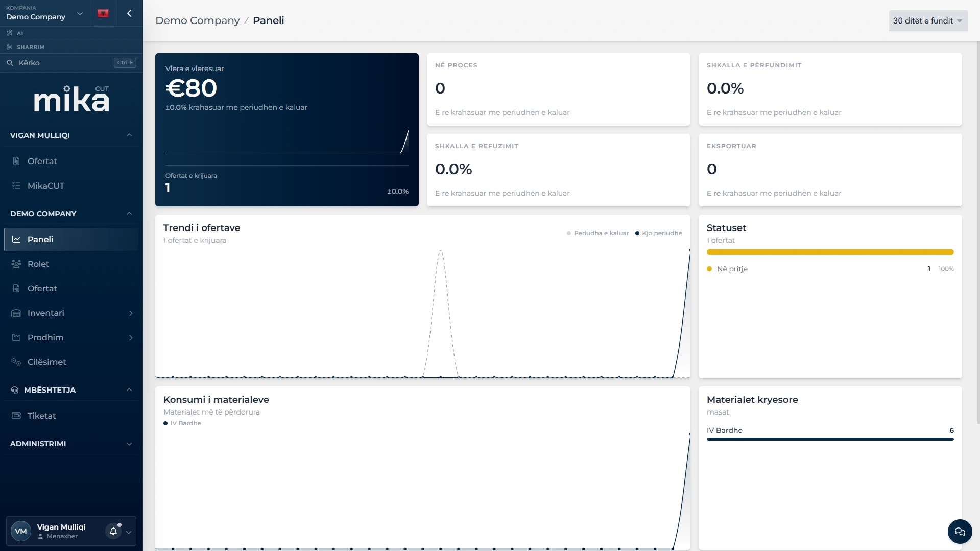Click the Konsumi i materialeve heading

click(216, 400)
